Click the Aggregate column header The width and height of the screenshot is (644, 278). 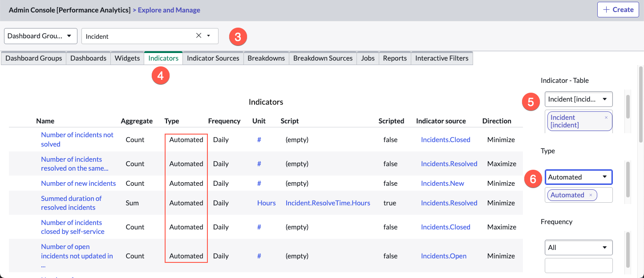137,121
